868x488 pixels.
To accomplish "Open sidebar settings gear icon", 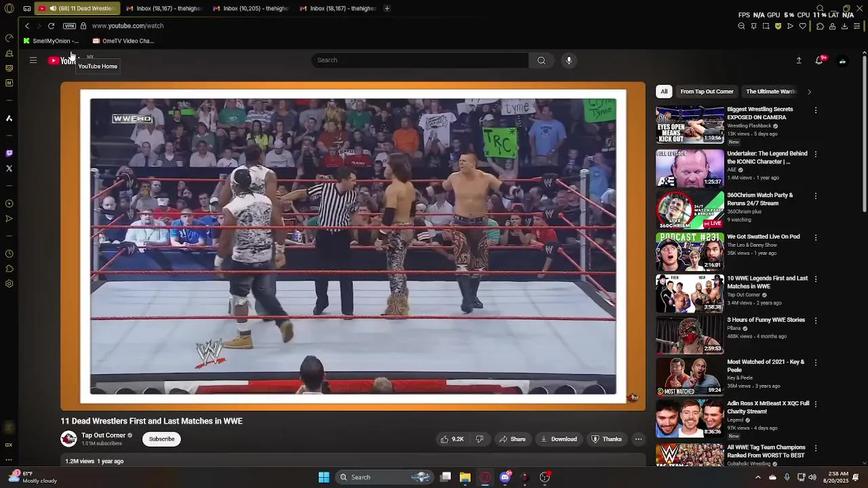I will point(9,283).
